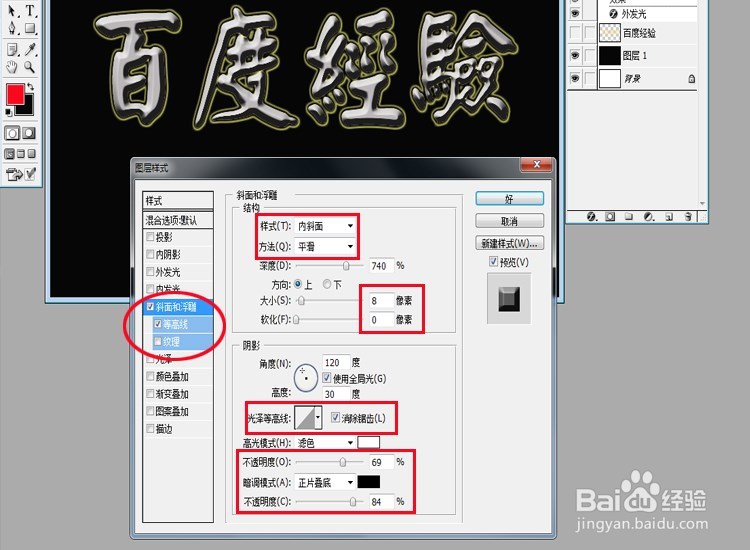Add a layer mask
The width and height of the screenshot is (750, 550).
coord(610,217)
